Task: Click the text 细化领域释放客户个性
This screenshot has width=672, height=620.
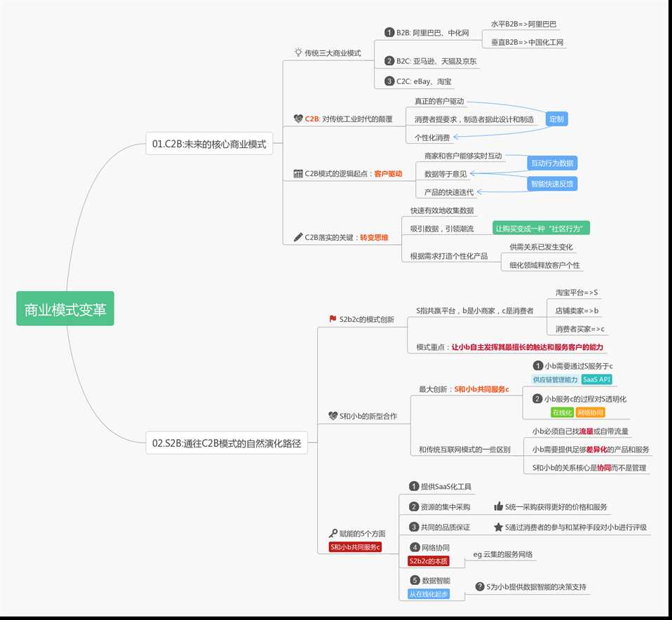Action: (545, 265)
